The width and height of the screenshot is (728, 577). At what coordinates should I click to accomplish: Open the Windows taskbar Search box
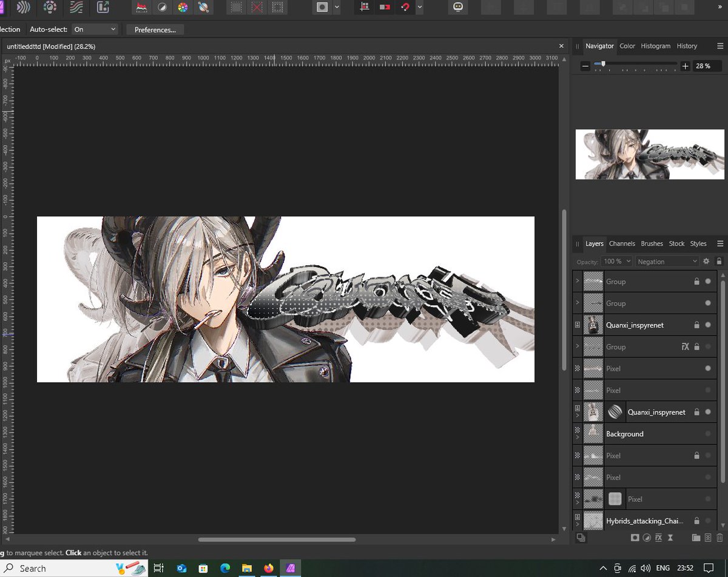click(73, 568)
